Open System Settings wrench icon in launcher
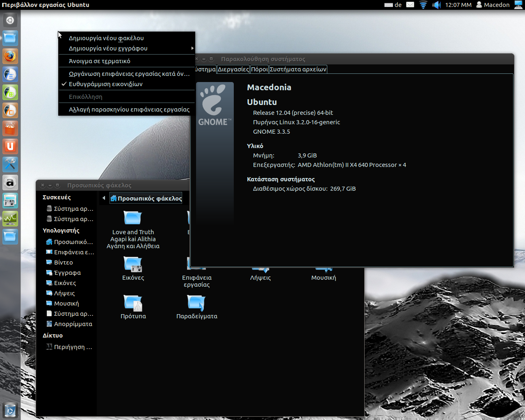Viewport: 525px width, 420px height. click(x=10, y=165)
